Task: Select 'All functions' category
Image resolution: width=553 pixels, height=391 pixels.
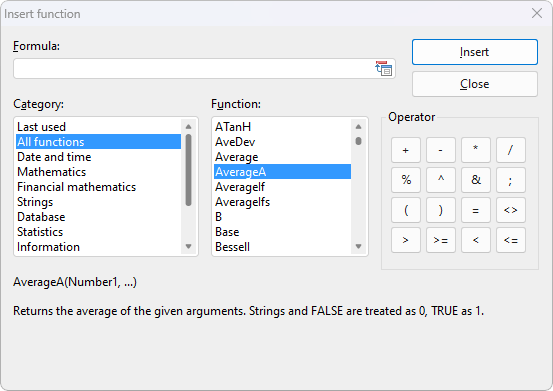Action: click(x=98, y=142)
